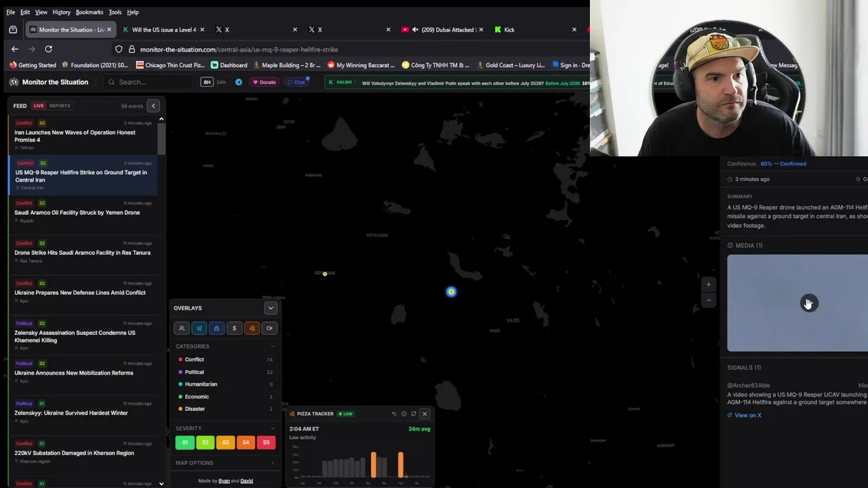The image size is (868, 488).
Task: Click the map zoom in plus button
Action: click(709, 285)
